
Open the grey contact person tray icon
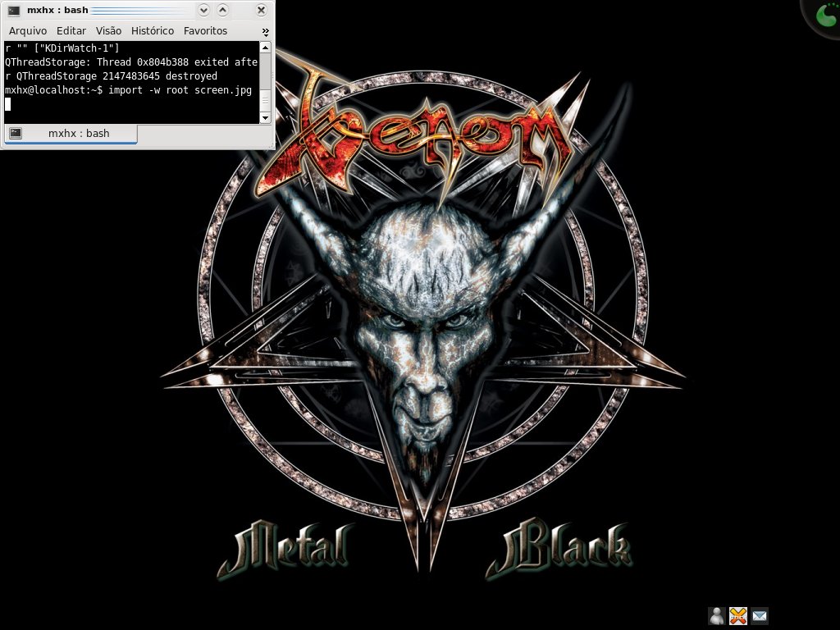tap(717, 616)
